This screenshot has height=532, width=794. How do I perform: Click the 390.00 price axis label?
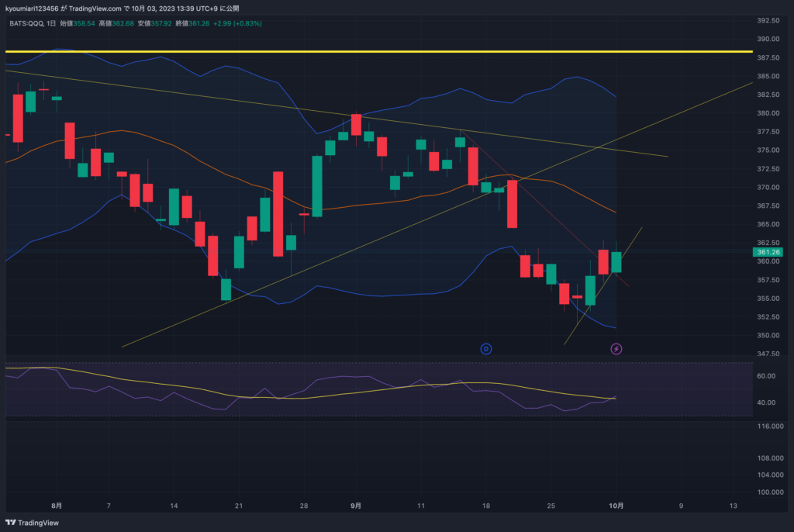768,39
